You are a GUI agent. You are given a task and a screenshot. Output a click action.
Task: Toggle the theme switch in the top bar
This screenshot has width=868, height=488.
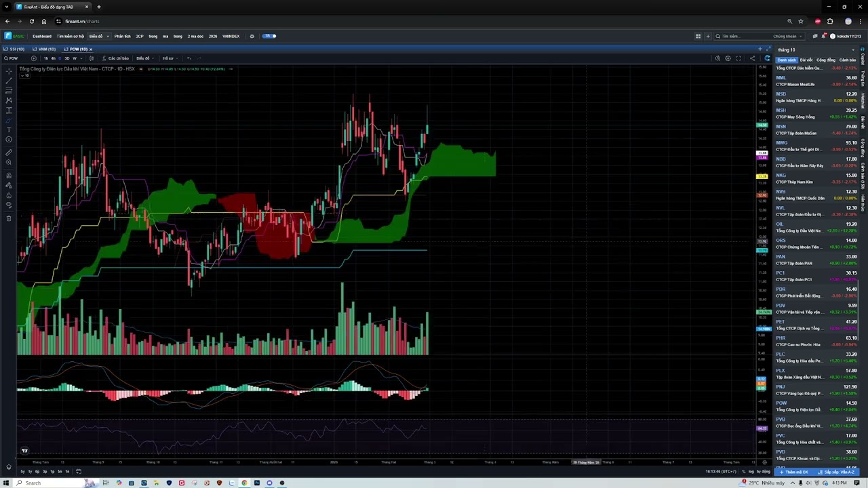click(x=269, y=36)
